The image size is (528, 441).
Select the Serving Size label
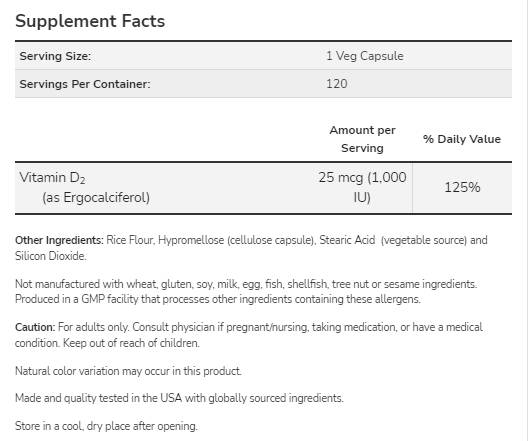[55, 56]
